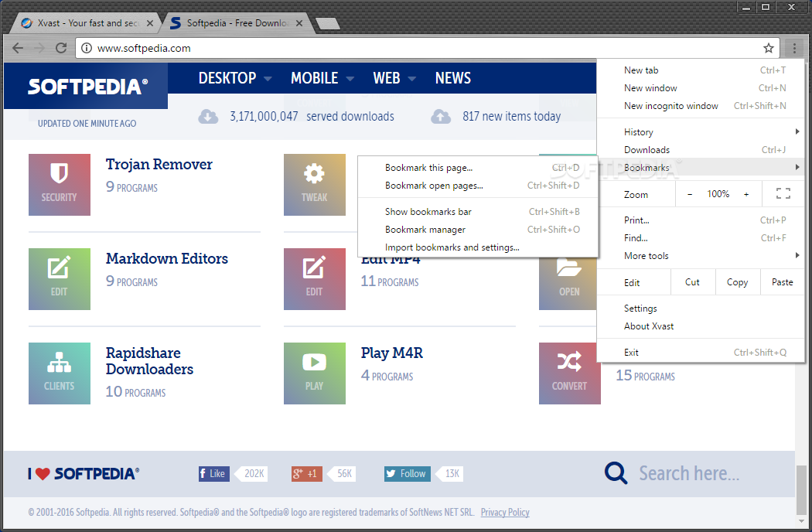Choose Bookmark this page...
812x532 pixels.
pyautogui.click(x=477, y=168)
